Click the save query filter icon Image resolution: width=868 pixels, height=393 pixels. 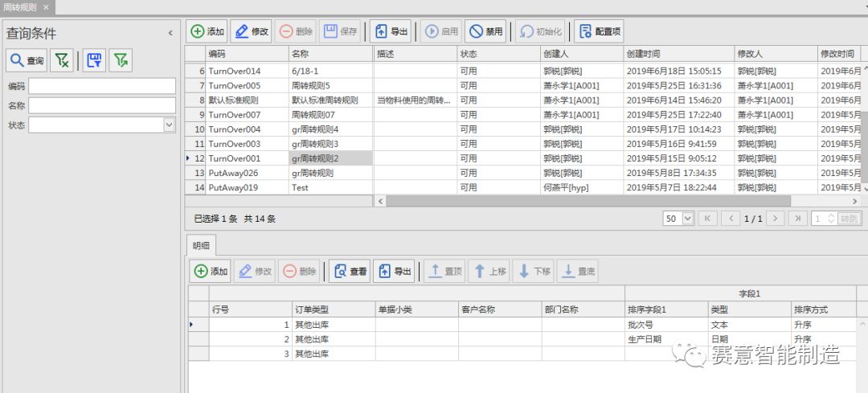point(95,60)
